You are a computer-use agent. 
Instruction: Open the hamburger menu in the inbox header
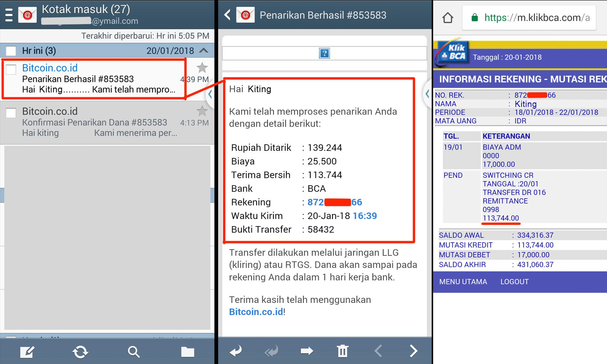tap(9, 15)
